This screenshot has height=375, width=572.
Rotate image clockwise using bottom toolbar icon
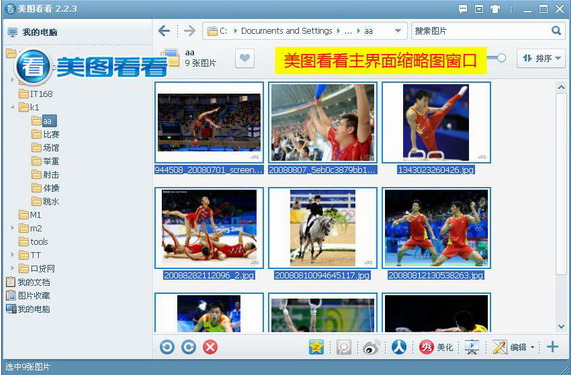189,347
